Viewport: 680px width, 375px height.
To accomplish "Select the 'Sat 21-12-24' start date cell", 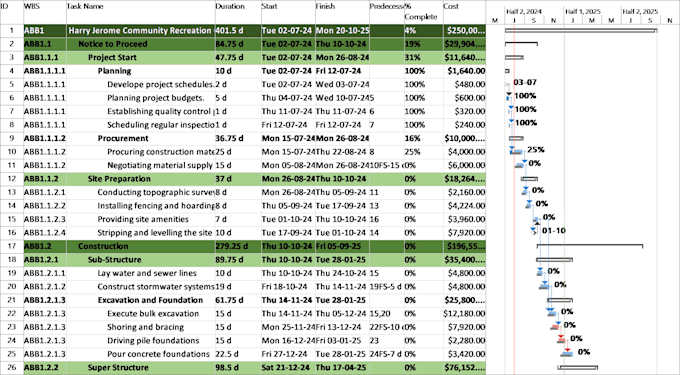I will [288, 368].
